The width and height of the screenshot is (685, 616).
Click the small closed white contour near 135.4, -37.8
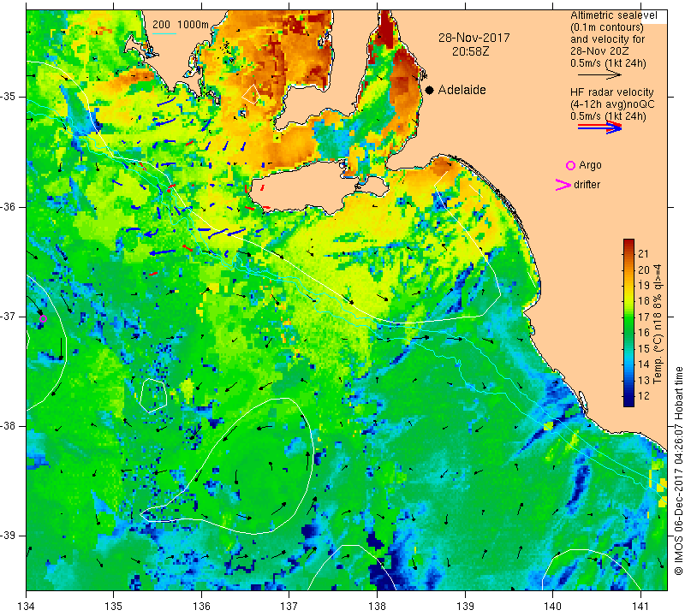pyautogui.click(x=153, y=395)
